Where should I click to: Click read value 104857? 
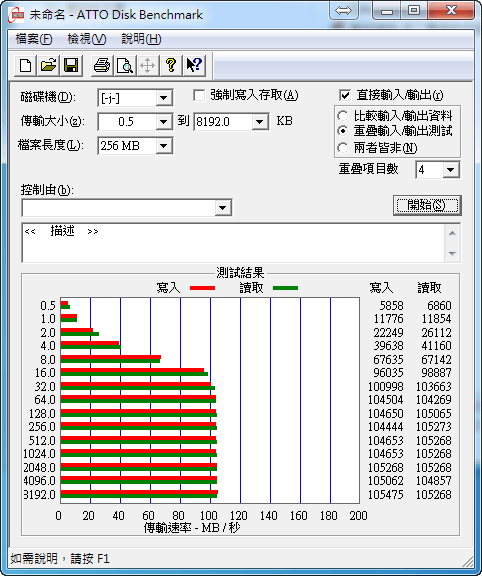coord(434,480)
